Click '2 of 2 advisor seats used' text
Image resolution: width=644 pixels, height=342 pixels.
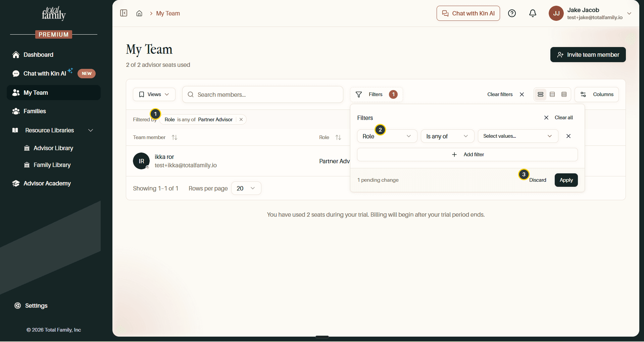coord(158,65)
